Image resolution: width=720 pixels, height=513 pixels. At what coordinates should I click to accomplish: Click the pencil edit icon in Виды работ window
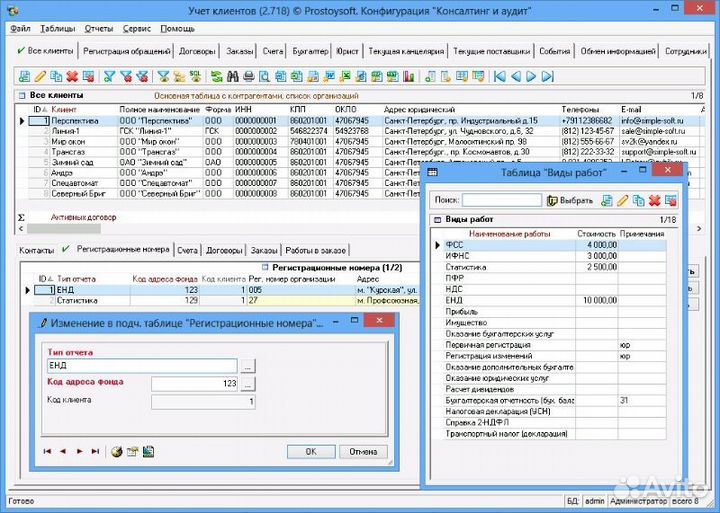622,201
